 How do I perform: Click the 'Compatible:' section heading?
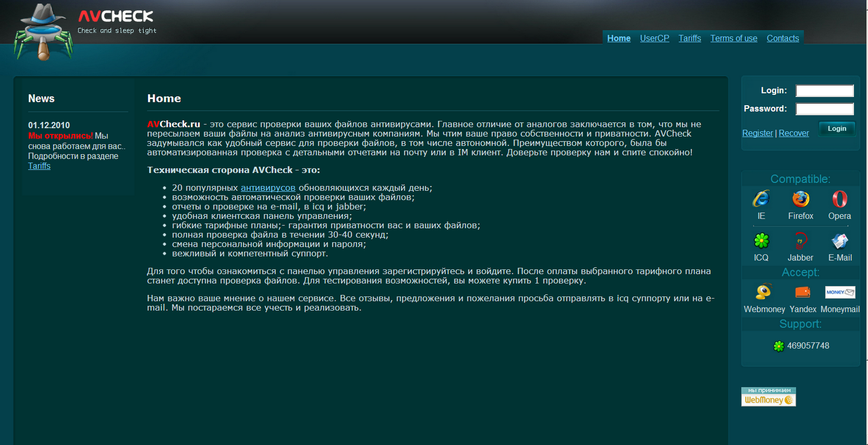click(800, 179)
